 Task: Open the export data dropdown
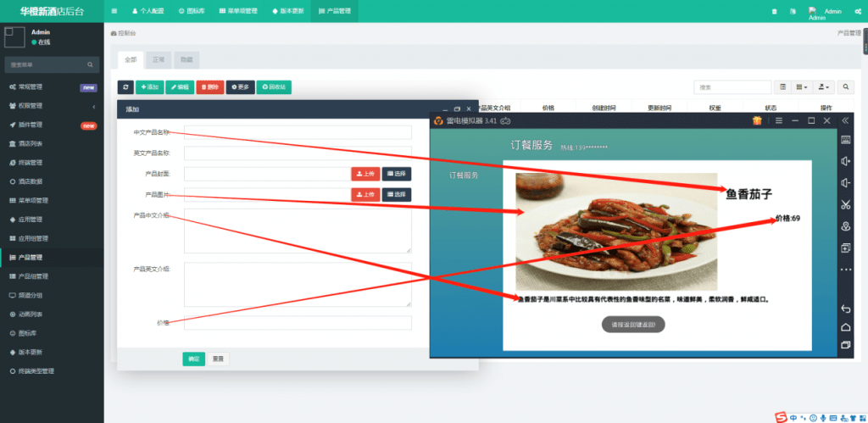(x=822, y=86)
